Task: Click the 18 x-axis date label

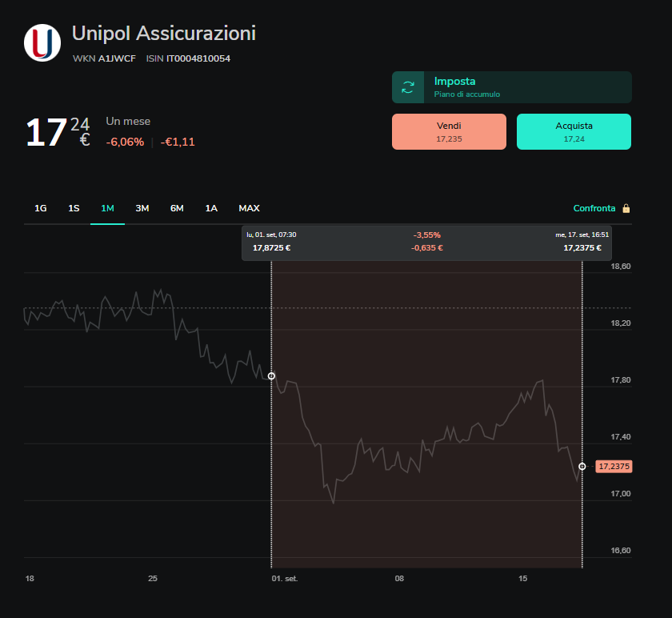Action: click(x=30, y=579)
